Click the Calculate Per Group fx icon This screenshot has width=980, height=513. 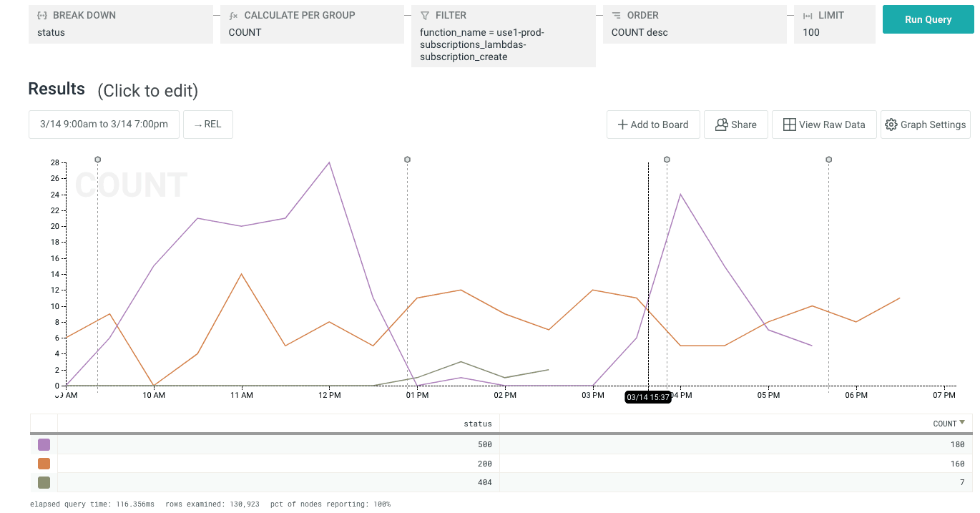(x=233, y=15)
